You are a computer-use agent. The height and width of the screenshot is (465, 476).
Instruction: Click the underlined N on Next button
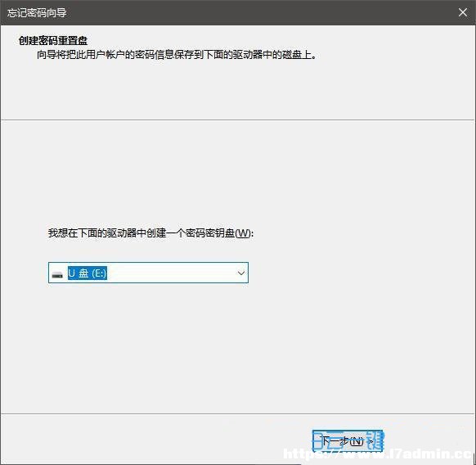coord(357,441)
